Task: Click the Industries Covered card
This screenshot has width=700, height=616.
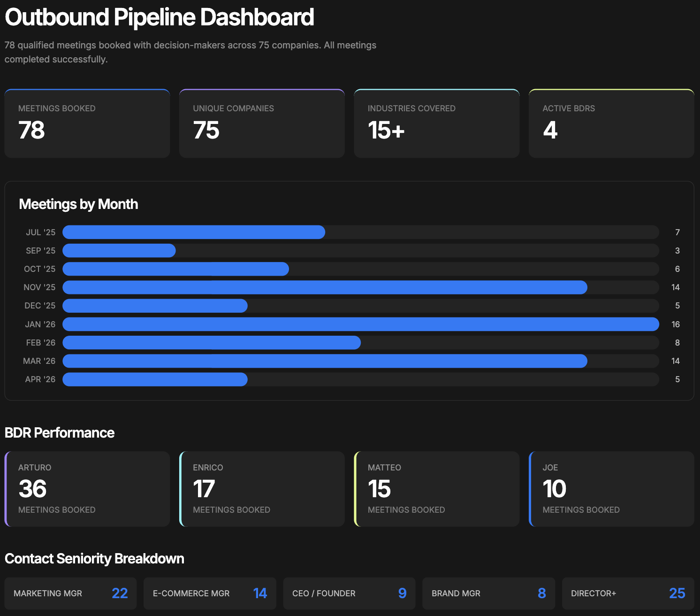Action: (436, 123)
